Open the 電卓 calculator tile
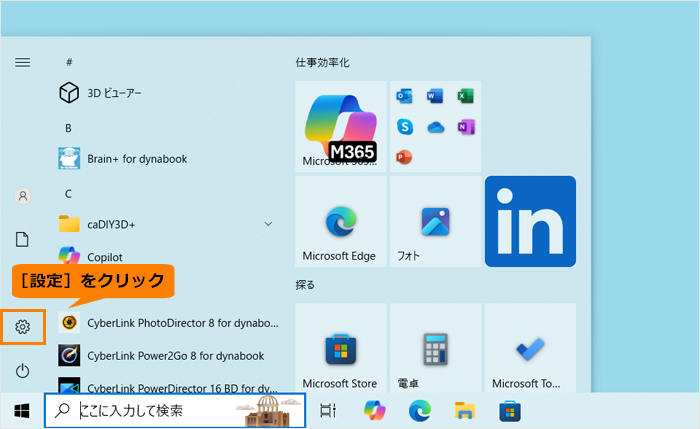Viewport: 700px width, 429px height. coord(435,348)
